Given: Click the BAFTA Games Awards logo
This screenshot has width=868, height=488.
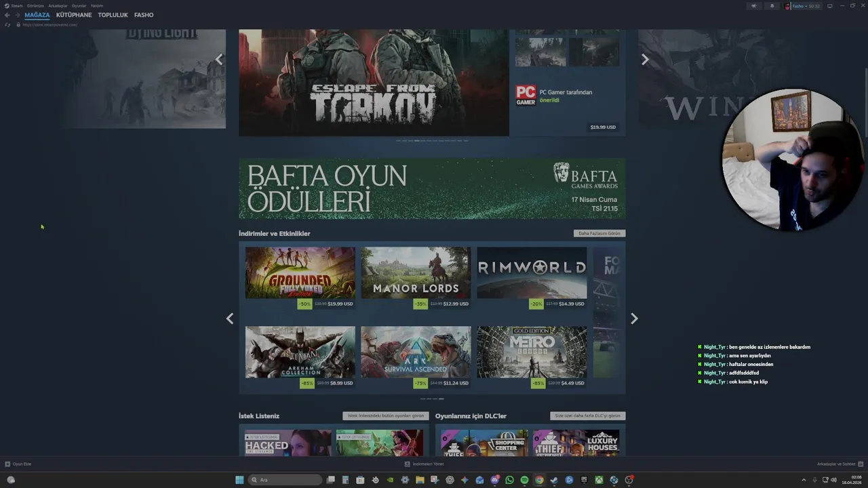Looking at the screenshot, I should click(585, 176).
